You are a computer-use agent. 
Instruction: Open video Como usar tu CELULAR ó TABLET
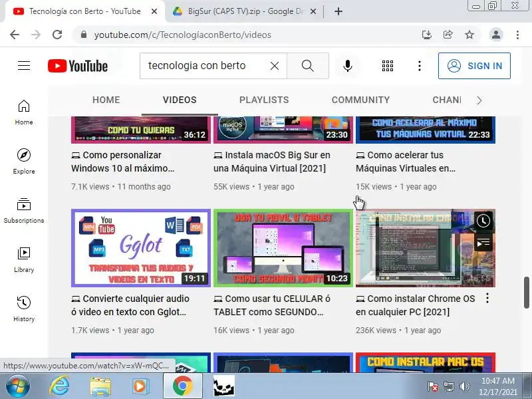point(272,305)
